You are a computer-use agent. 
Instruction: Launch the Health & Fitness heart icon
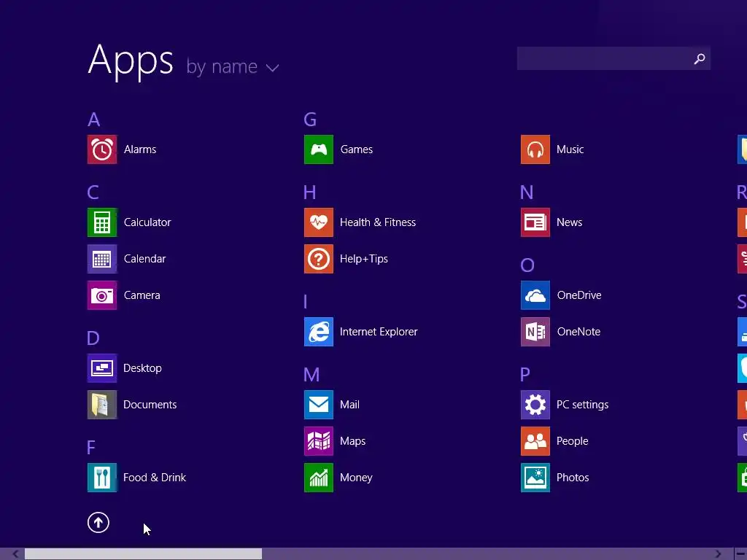click(x=319, y=222)
